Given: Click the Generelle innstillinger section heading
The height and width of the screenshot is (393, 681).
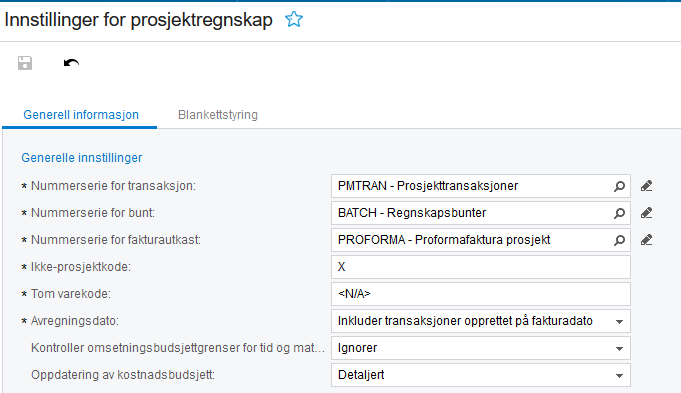Looking at the screenshot, I should coord(82,158).
